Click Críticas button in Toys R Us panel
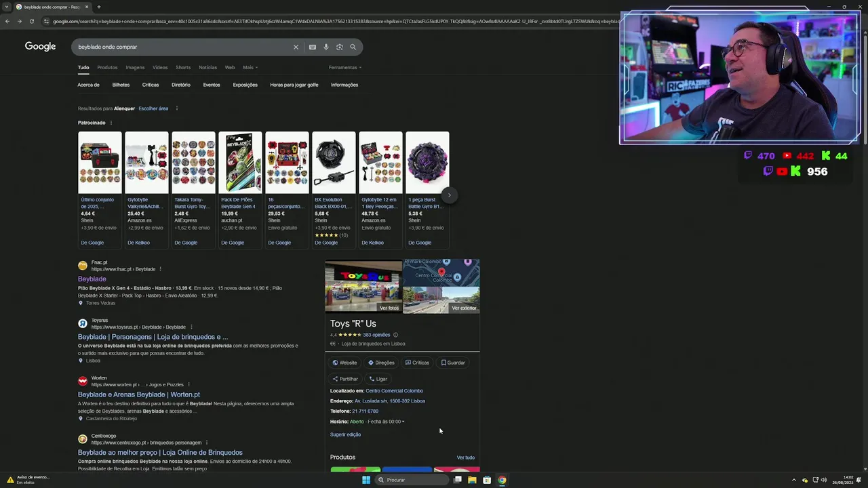The image size is (868, 488). pos(417,363)
